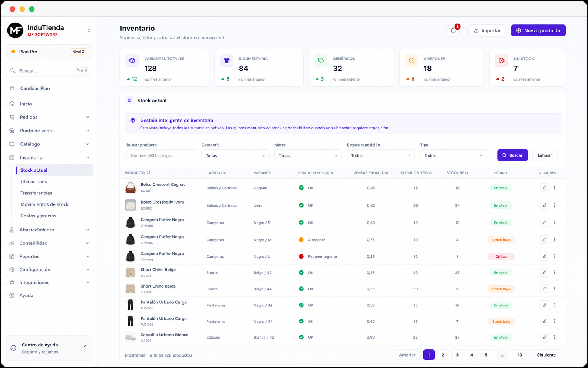The height and width of the screenshot is (368, 588).
Task: Click the Genéricos tag icon
Action: pyautogui.click(x=321, y=60)
